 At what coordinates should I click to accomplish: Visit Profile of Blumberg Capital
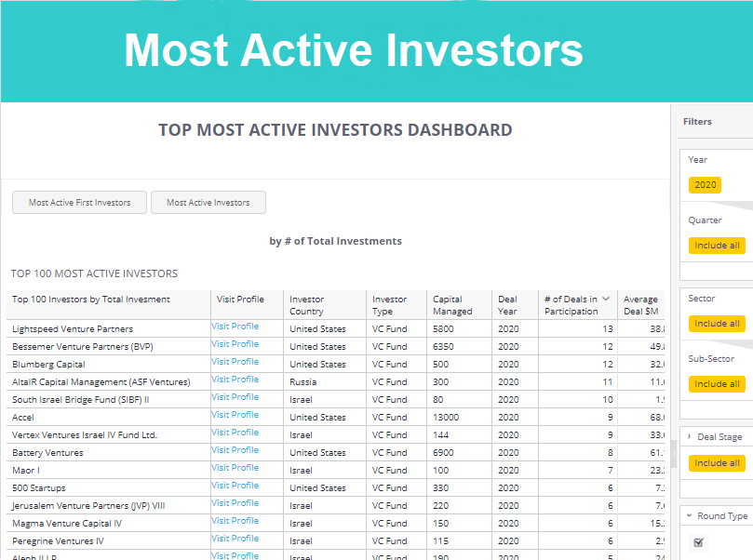tap(235, 362)
